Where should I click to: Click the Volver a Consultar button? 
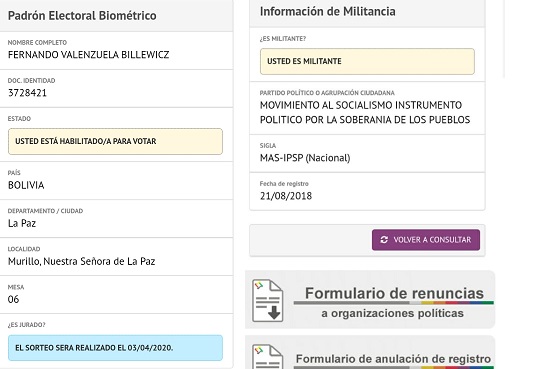point(426,240)
